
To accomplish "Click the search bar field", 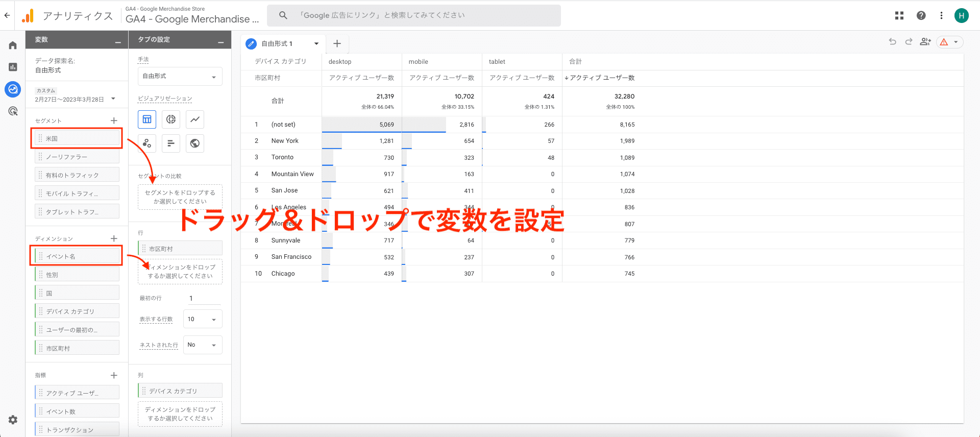I will [414, 15].
